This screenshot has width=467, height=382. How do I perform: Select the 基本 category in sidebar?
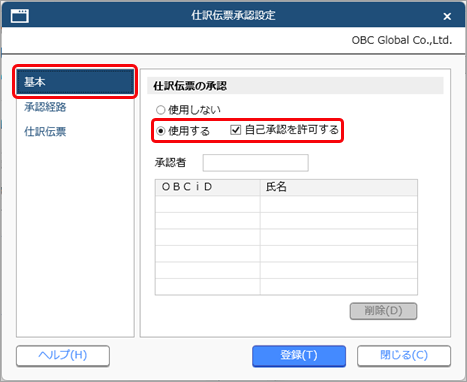pyautogui.click(x=75, y=82)
